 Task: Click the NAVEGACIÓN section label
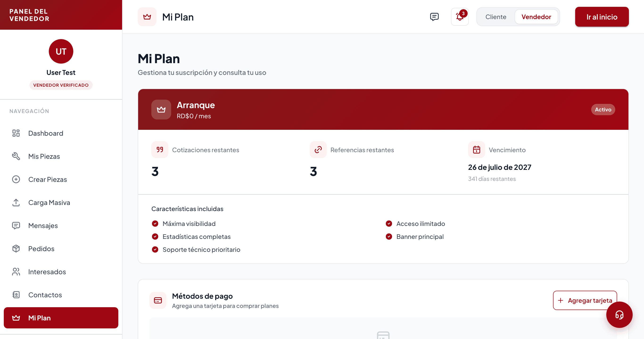pos(29,111)
